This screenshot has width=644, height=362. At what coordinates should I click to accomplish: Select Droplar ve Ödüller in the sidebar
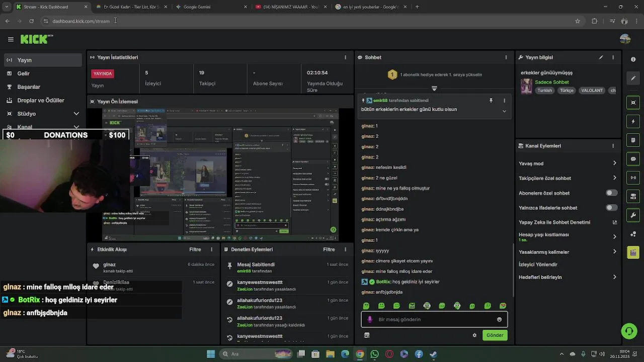[x=42, y=100]
